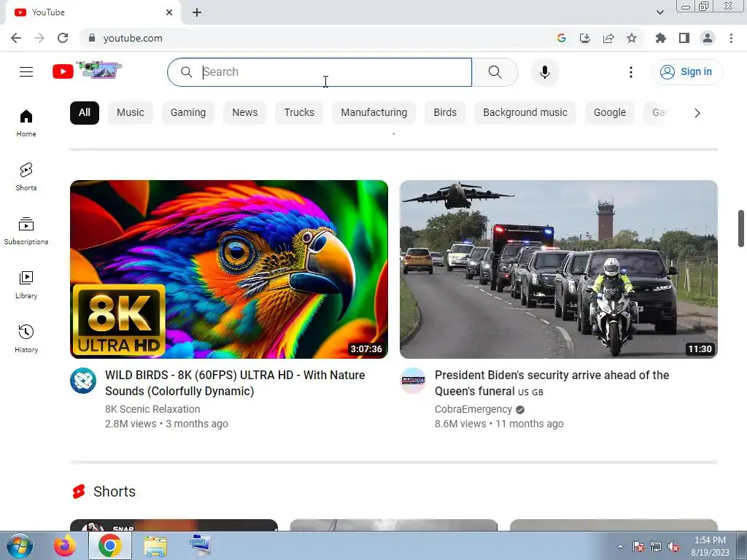This screenshot has height=560, width=747.
Task: Open File Explorer from taskbar
Action: point(155,545)
